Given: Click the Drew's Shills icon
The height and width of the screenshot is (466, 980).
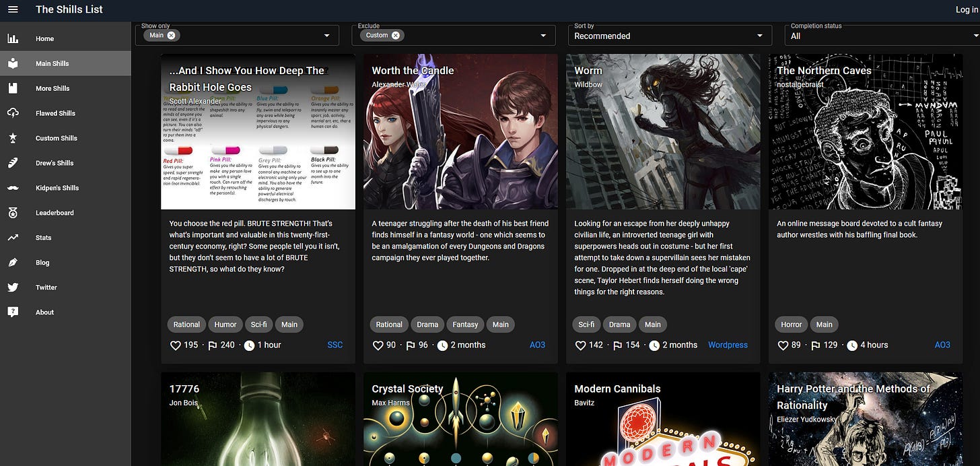Looking at the screenshot, I should (13, 163).
